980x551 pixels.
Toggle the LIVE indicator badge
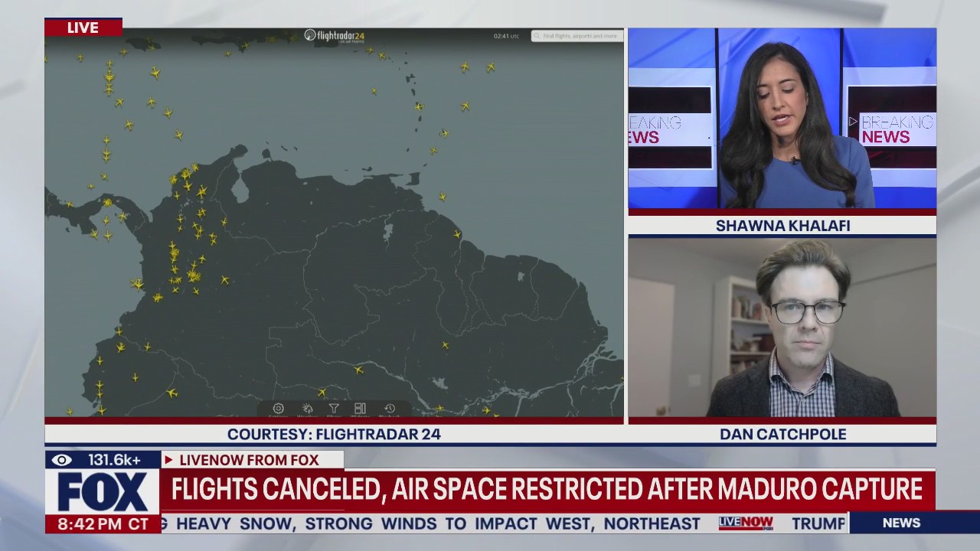coord(83,27)
